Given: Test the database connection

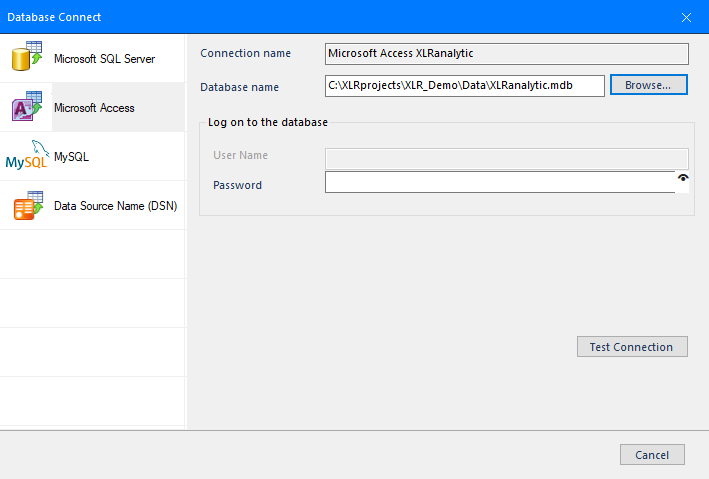Looking at the screenshot, I should tap(632, 346).
